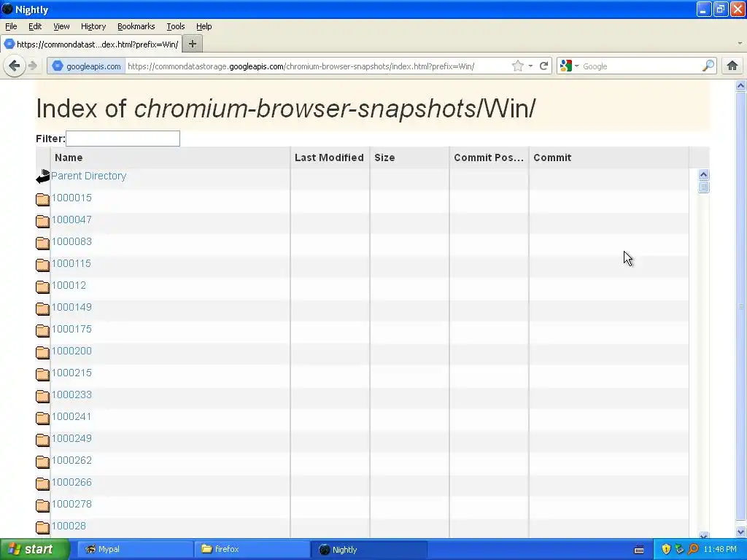Image resolution: width=747 pixels, height=560 pixels.
Task: Click the folder icon for 1000266
Action: [x=42, y=483]
